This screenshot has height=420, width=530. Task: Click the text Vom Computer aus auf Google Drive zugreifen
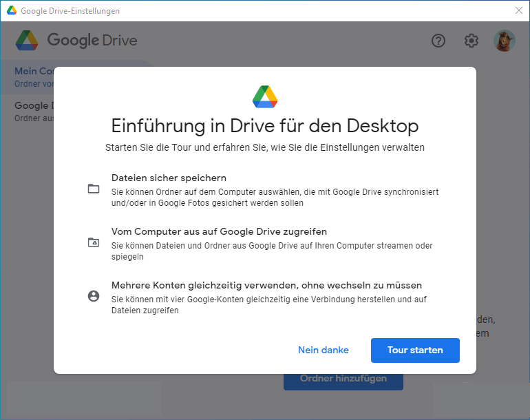(220, 231)
